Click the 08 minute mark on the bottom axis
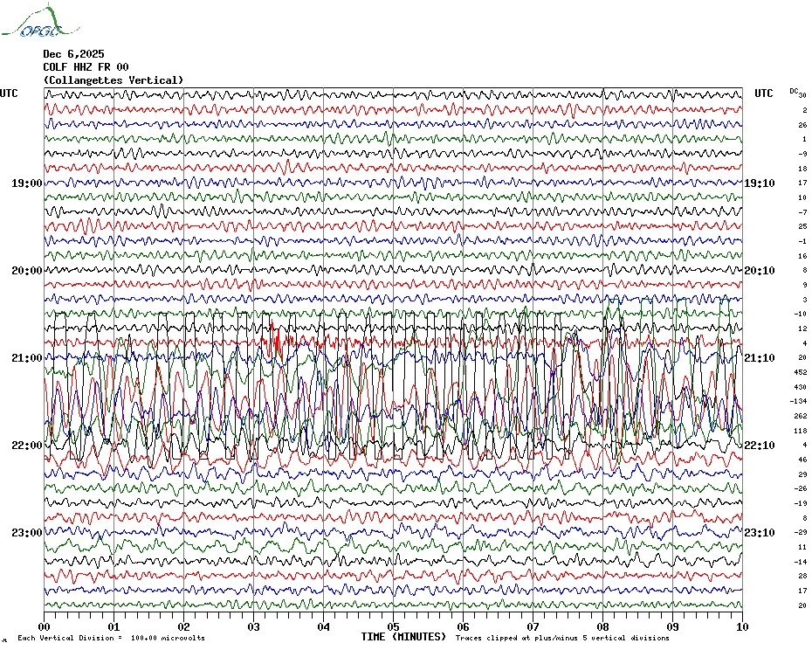 coord(603,626)
